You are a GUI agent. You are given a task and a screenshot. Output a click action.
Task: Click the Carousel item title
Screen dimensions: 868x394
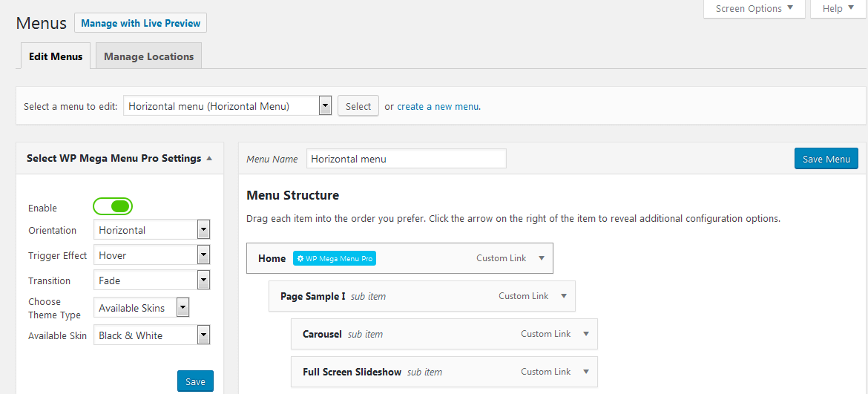pyautogui.click(x=322, y=334)
